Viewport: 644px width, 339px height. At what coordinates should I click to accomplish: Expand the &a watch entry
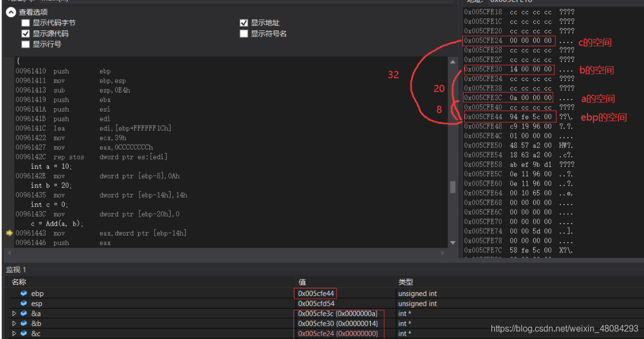coord(14,313)
